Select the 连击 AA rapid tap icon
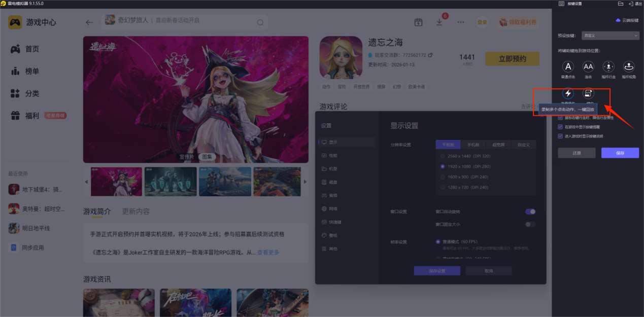Image resolution: width=644 pixels, height=317 pixels. pos(588,66)
